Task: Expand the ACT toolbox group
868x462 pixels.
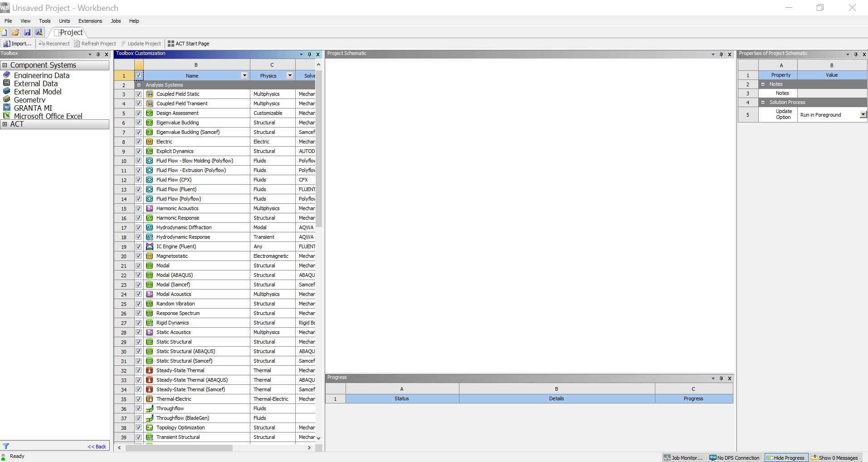Action: click(5, 124)
